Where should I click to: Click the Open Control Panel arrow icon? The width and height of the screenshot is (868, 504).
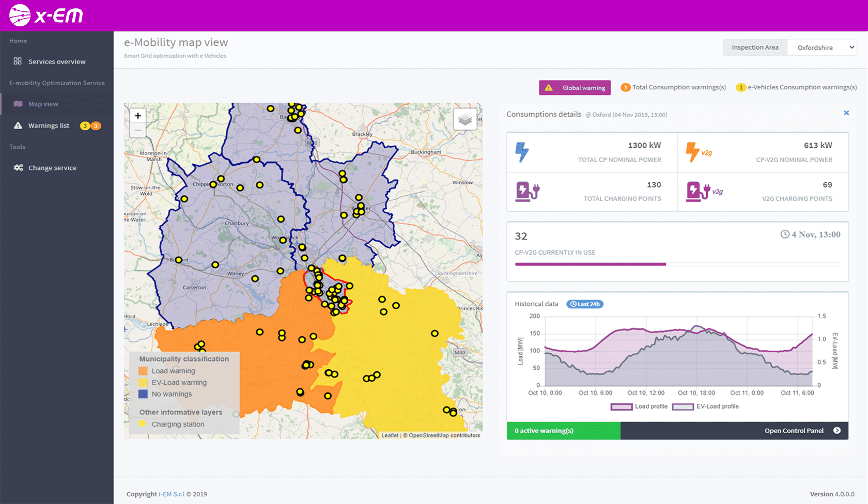pyautogui.click(x=837, y=431)
